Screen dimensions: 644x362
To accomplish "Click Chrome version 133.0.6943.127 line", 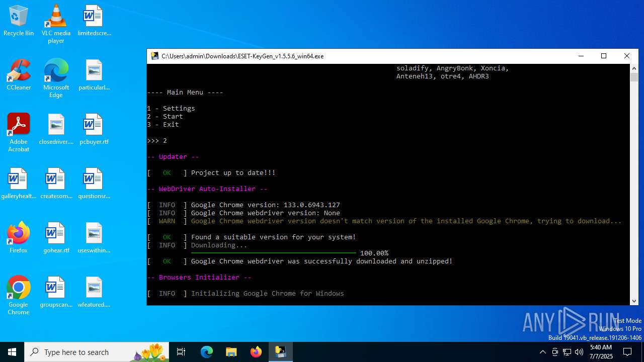I will (x=244, y=205).
